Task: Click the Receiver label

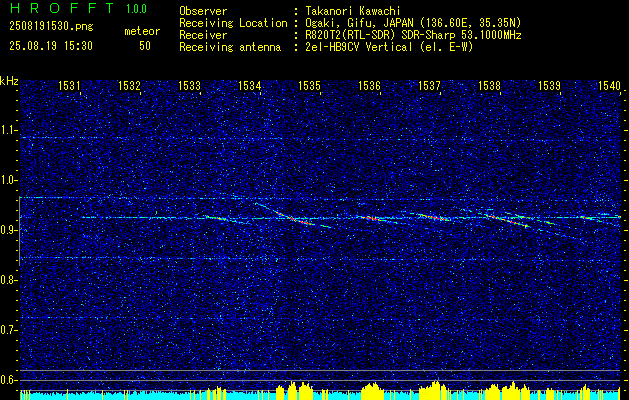Action: [203, 35]
